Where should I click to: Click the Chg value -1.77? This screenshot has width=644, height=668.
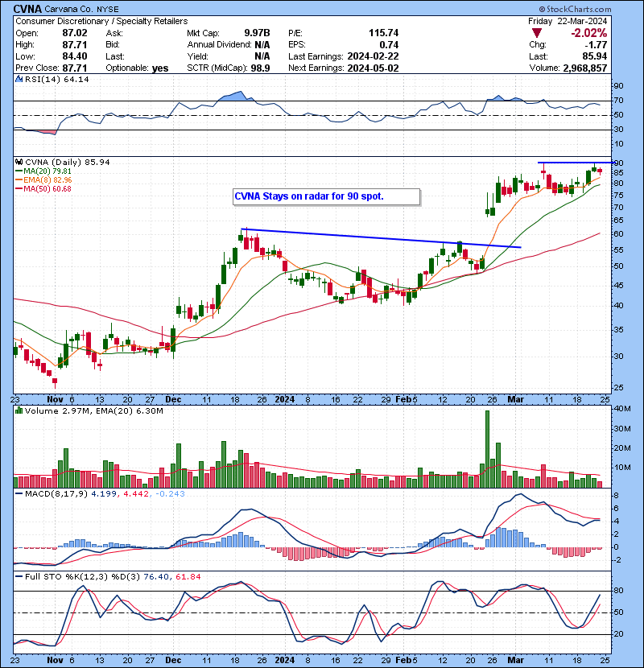(596, 45)
